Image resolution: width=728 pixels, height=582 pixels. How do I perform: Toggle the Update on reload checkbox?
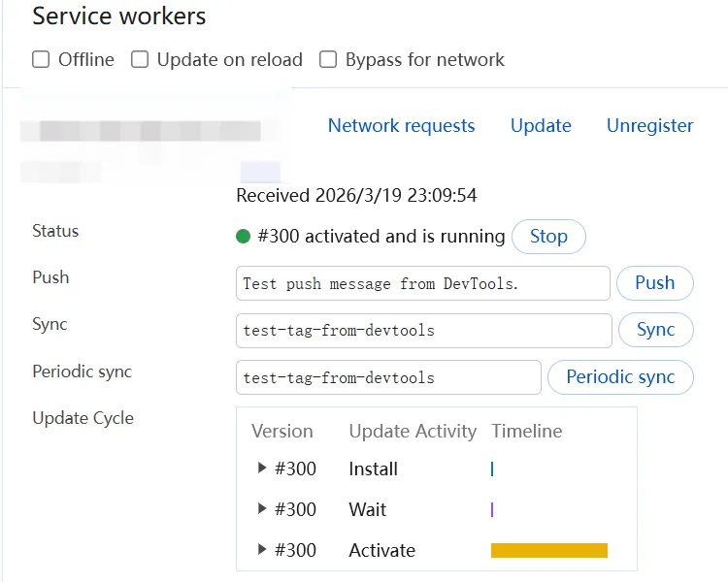point(140,60)
